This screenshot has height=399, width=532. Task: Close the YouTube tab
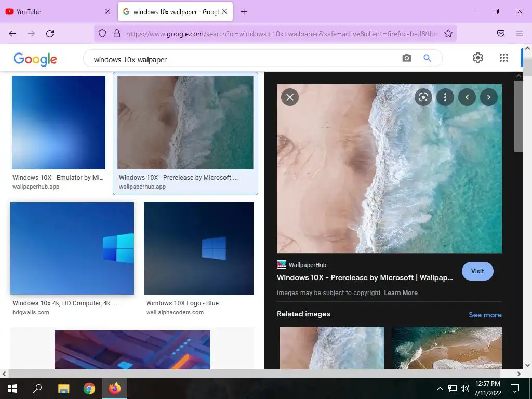pyautogui.click(x=108, y=11)
